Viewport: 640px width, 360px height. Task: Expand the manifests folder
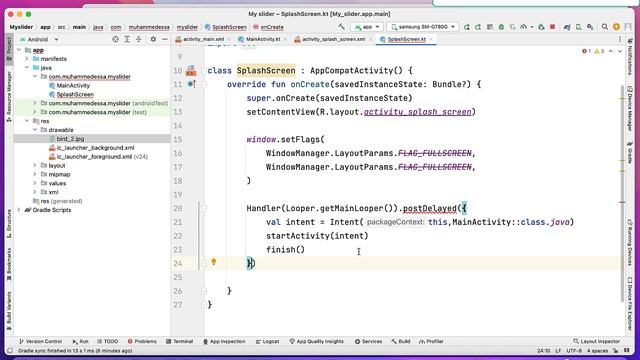27,59
